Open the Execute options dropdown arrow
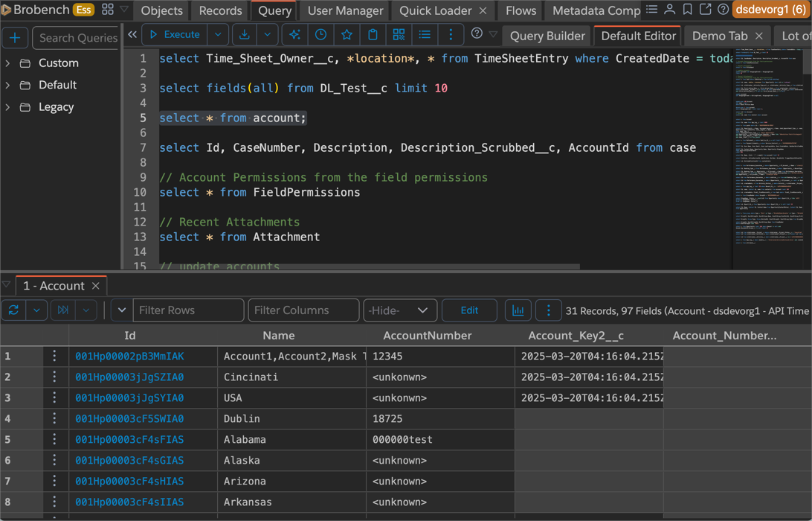 click(x=218, y=35)
